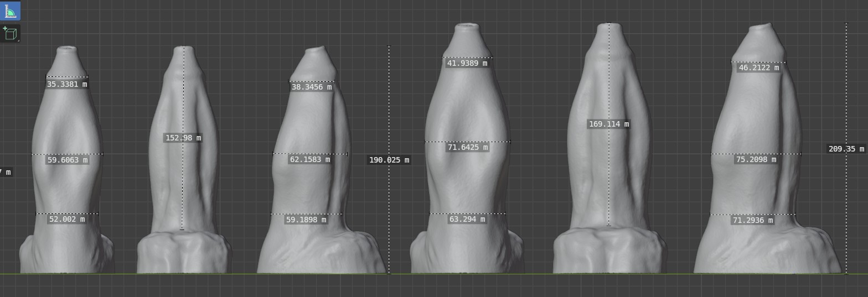Screen dimensions: 868x297
Task: Click the 46.2122 m measurement label
Action: tap(758, 68)
